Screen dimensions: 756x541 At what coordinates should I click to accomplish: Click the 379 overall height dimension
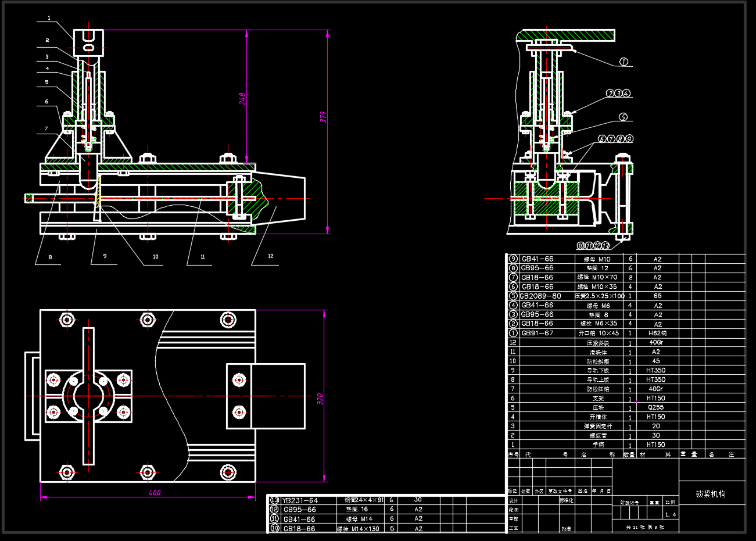coord(324,117)
